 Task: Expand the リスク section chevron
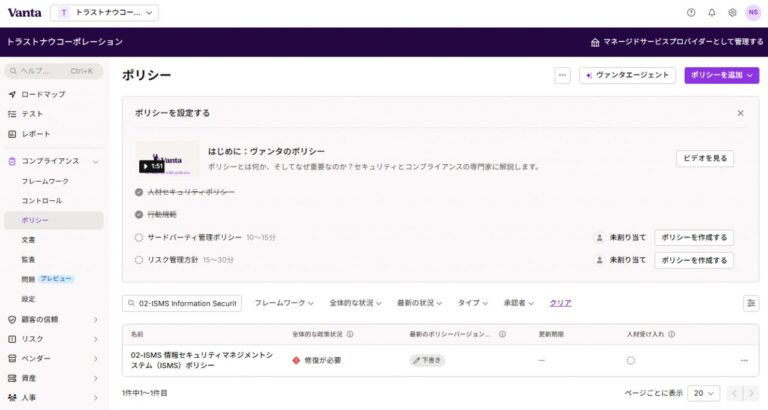96,339
